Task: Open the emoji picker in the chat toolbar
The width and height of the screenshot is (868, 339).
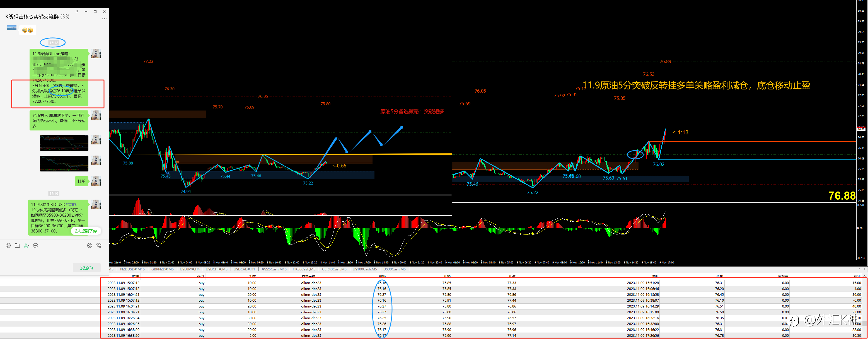Action: tap(8, 246)
